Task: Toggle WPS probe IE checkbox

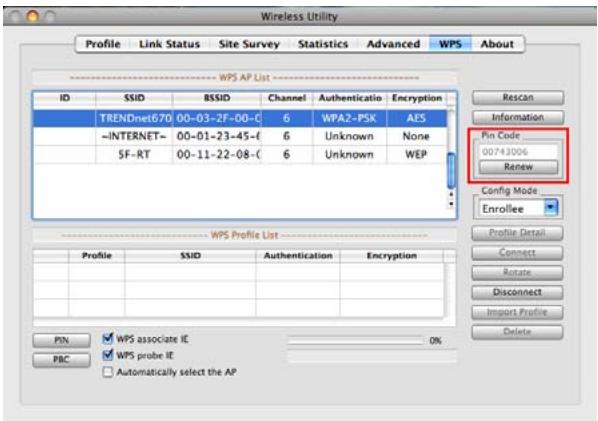Action: tap(108, 355)
